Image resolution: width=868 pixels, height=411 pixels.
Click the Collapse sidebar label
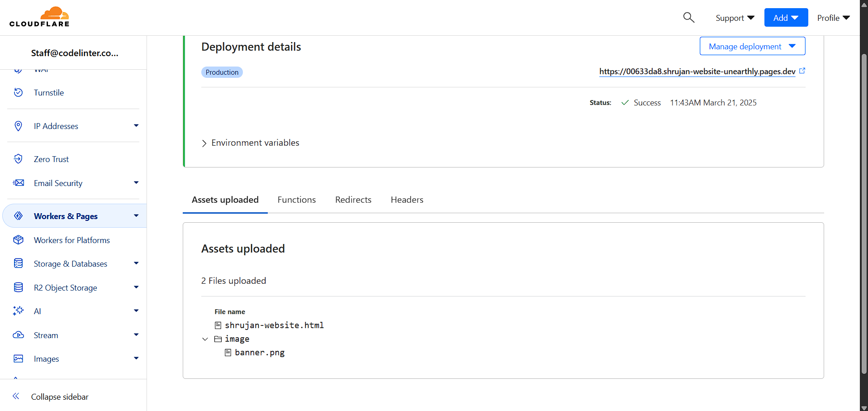coord(60,397)
